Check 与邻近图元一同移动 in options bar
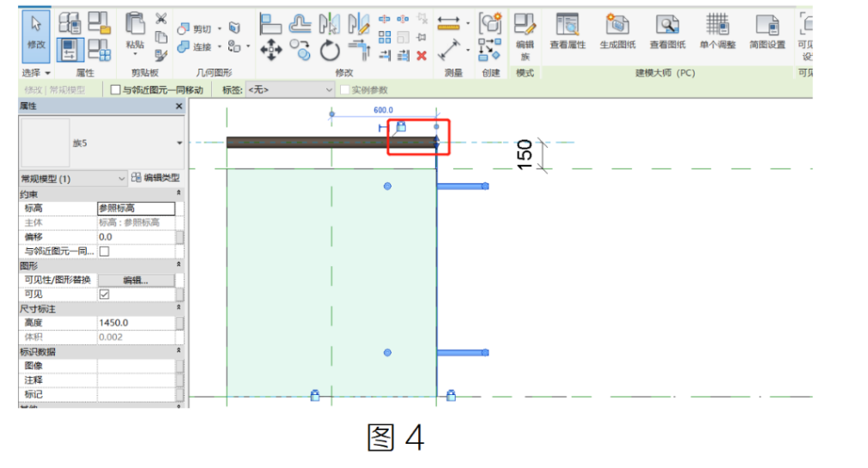868x468 pixels. (115, 89)
